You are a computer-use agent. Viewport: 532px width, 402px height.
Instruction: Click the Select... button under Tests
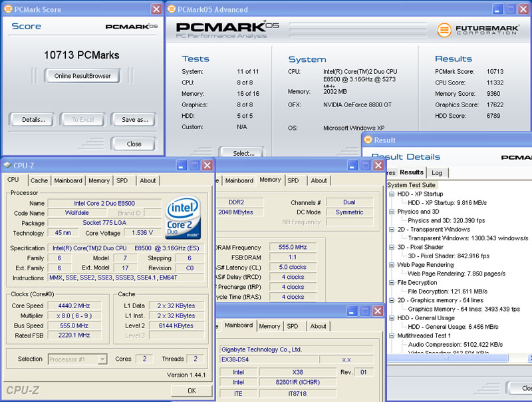click(242, 152)
